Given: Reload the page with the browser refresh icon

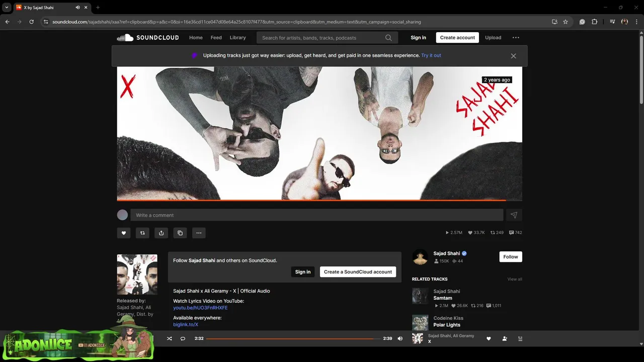Looking at the screenshot, I should click(31, 22).
